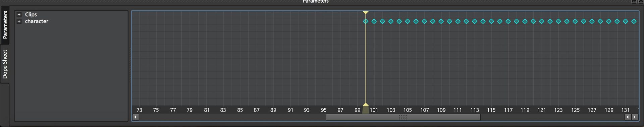Screen dimensions: 644x127
Task: Select the keyframe diamond at frame 113
Action: point(475,21)
